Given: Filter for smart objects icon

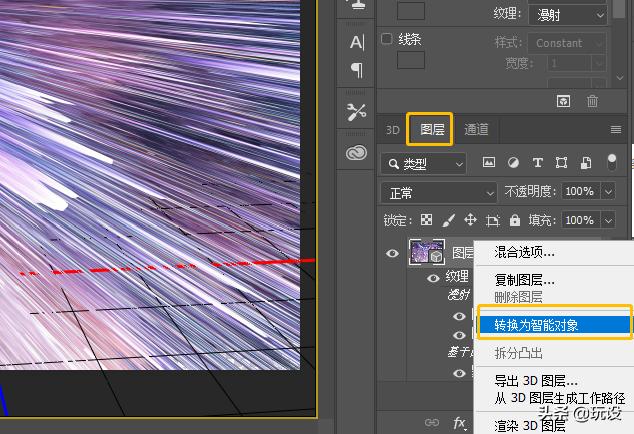Looking at the screenshot, I should click(x=586, y=163).
